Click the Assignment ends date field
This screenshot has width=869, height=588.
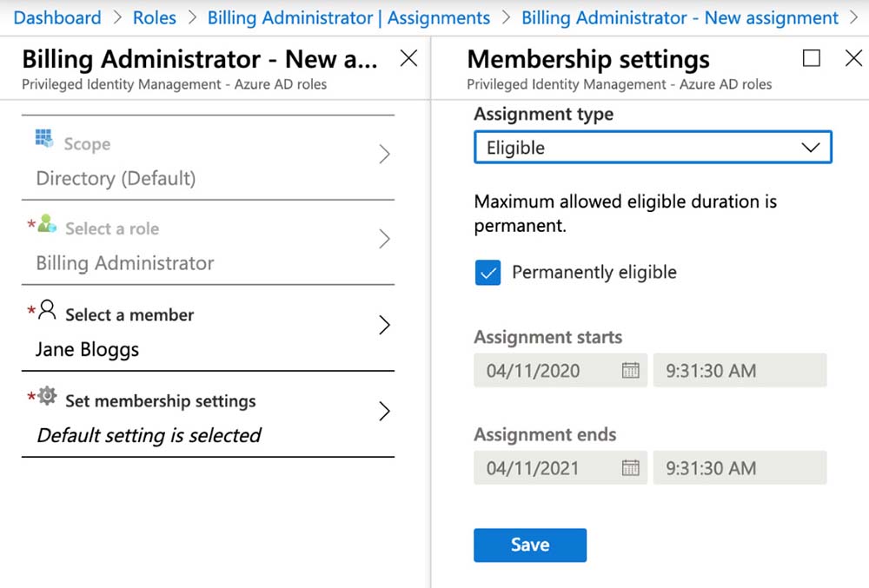pos(547,468)
